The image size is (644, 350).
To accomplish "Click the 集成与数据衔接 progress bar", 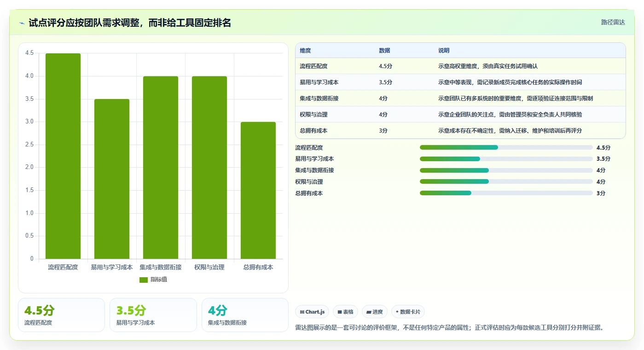I will (x=506, y=170).
